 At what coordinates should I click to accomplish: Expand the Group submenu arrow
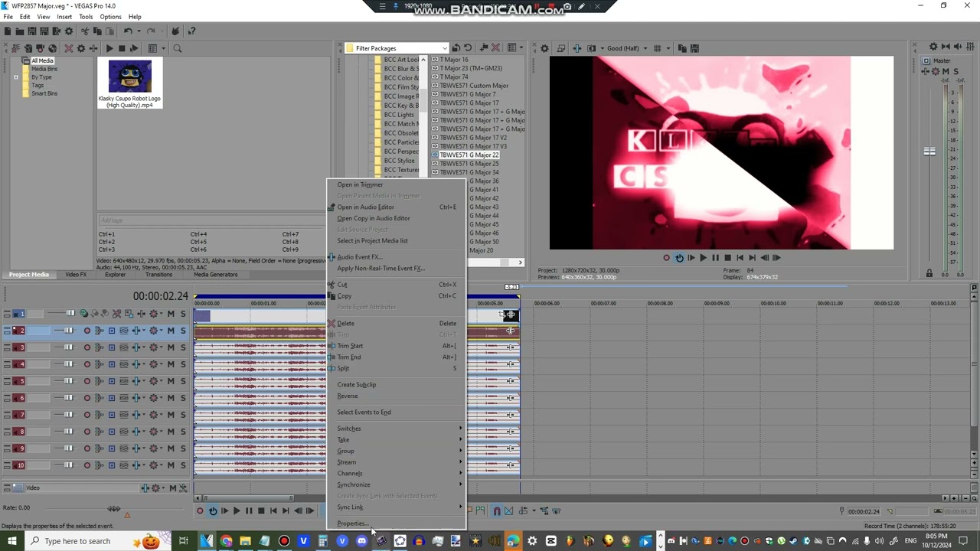461,451
